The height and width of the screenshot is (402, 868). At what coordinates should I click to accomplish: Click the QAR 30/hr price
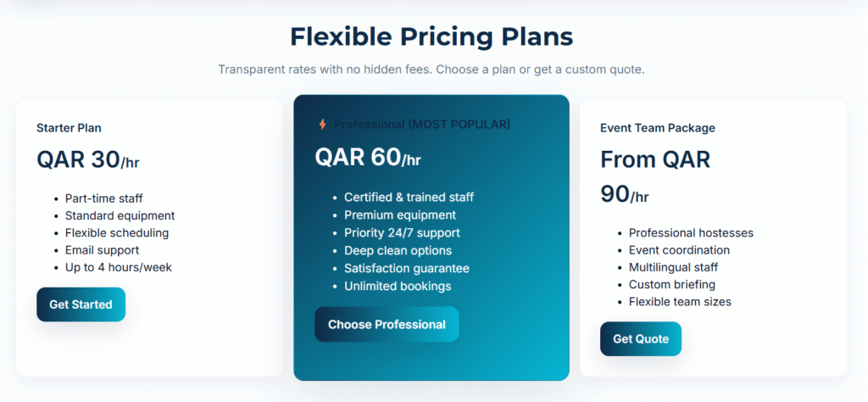click(87, 160)
